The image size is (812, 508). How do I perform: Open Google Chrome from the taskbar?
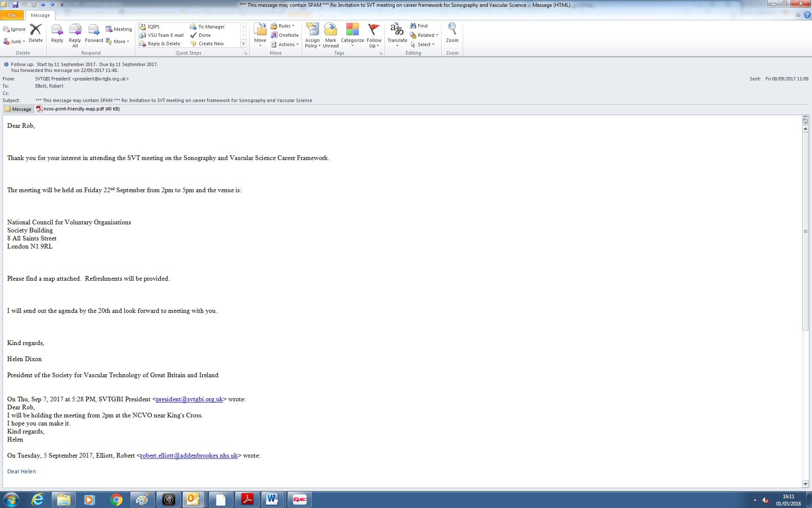pyautogui.click(x=116, y=500)
